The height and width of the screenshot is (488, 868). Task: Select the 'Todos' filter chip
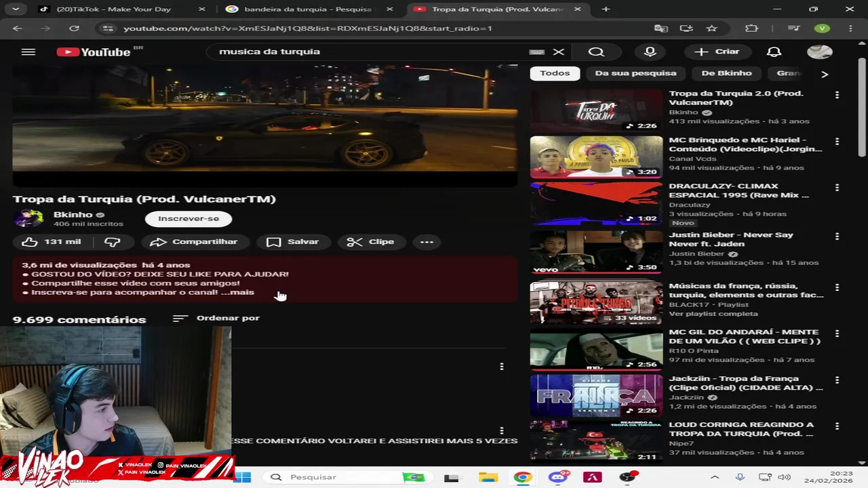coord(555,73)
